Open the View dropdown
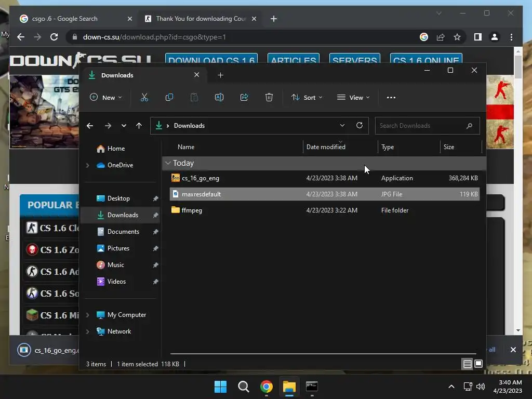 (x=353, y=97)
